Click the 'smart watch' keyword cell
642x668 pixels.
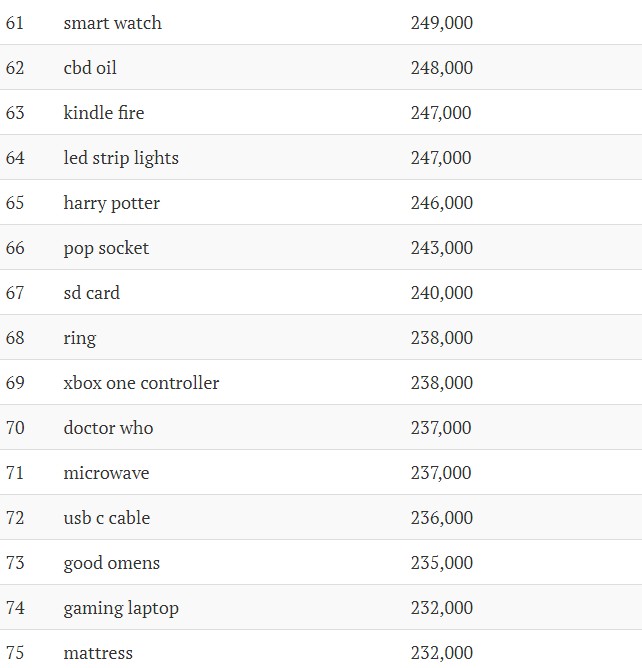pos(112,23)
